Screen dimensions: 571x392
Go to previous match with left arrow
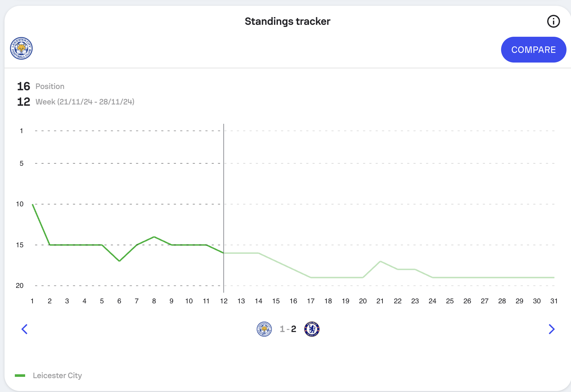pyautogui.click(x=24, y=329)
